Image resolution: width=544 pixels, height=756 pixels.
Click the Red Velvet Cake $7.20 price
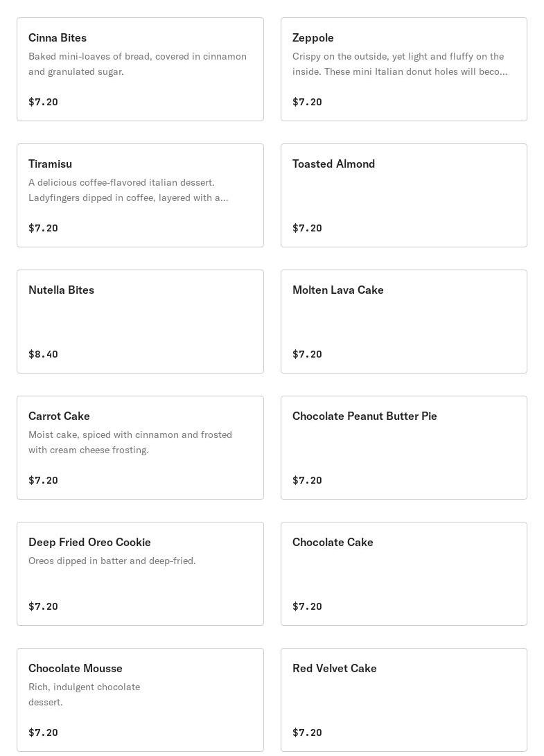click(307, 732)
